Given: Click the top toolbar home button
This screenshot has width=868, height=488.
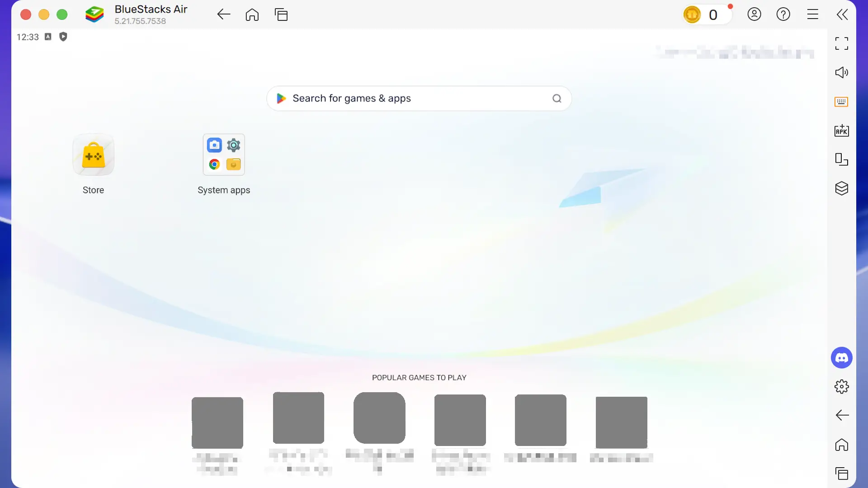Looking at the screenshot, I should [x=252, y=14].
